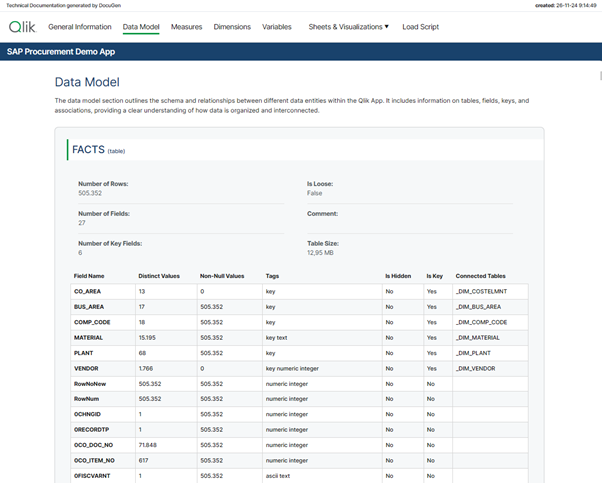Click the SAP Procurement Demo App title
The height and width of the screenshot is (483, 602).
click(61, 51)
